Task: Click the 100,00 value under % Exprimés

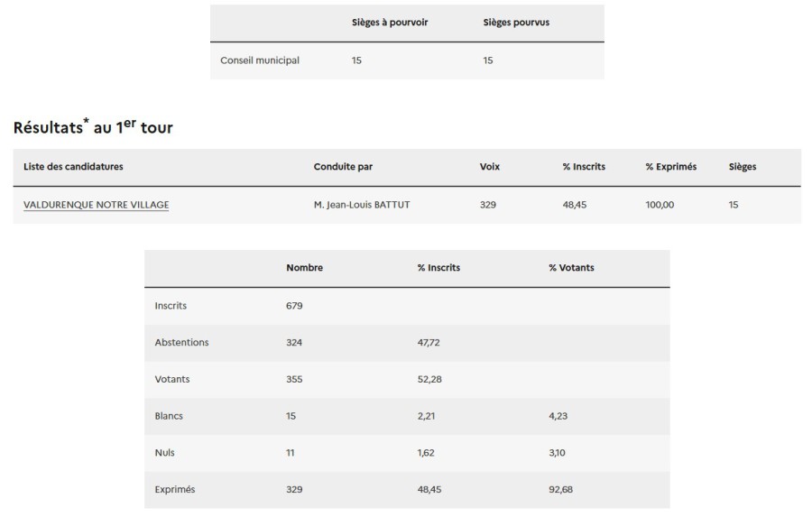Action: [x=660, y=205]
